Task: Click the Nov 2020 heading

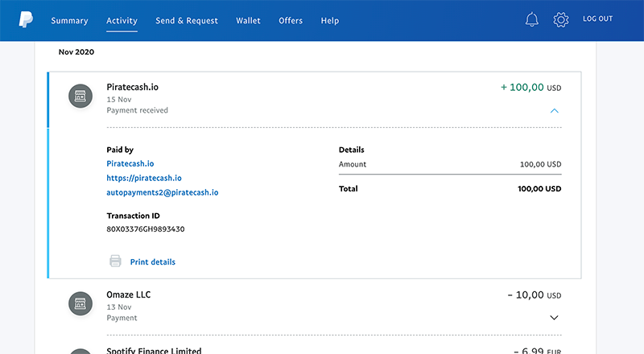Action: (76, 52)
